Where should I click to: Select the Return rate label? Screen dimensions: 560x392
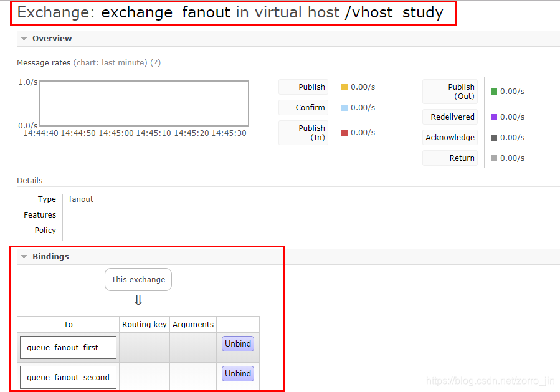(x=450, y=158)
